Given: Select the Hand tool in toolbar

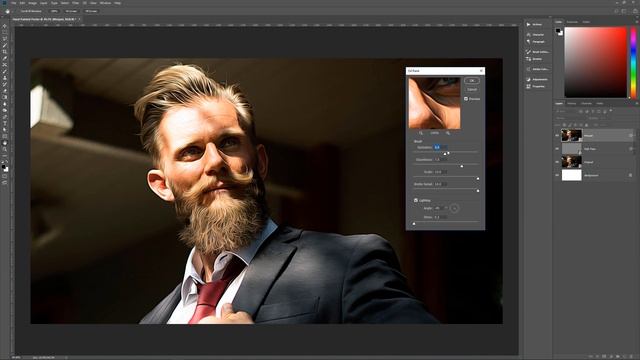Looking at the screenshot, I should click(5, 143).
